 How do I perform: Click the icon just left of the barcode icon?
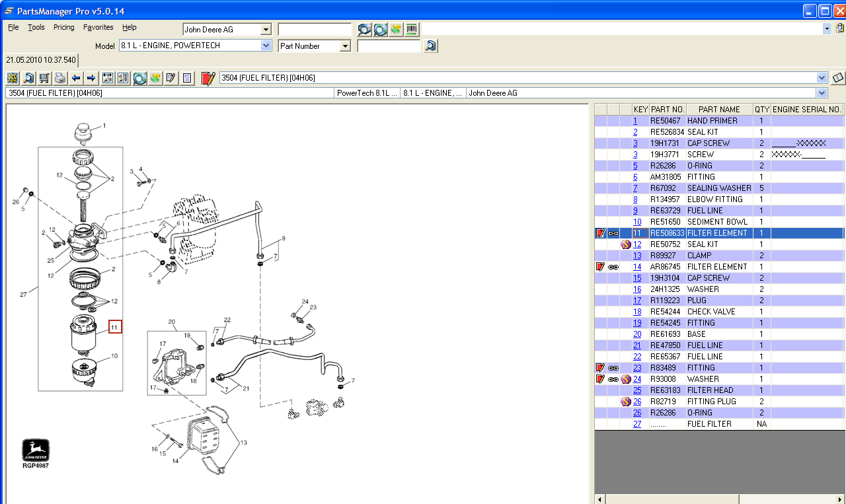[396, 29]
